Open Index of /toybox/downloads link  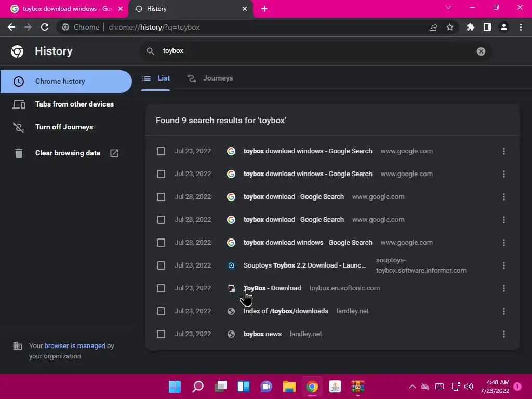point(286,311)
